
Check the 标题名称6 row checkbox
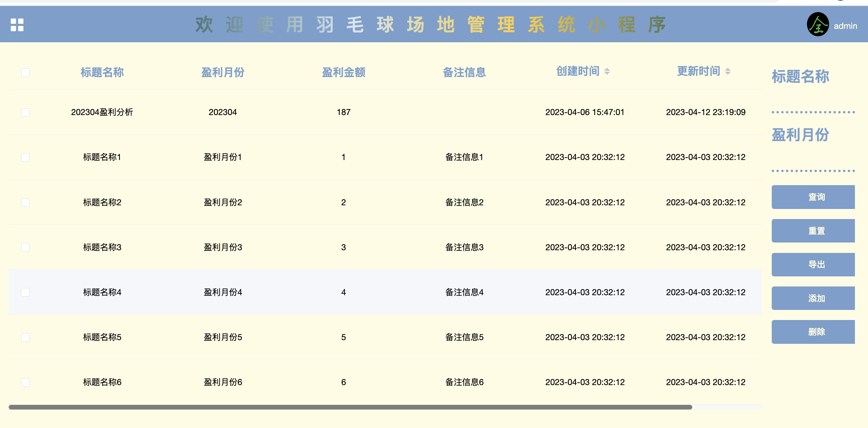25,382
